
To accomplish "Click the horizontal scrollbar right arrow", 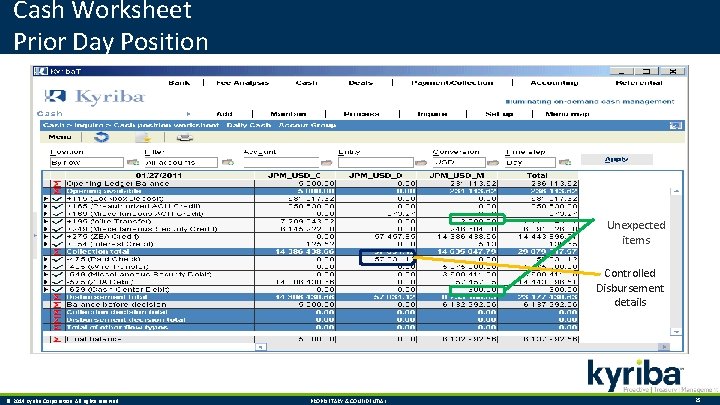I will point(664,347).
